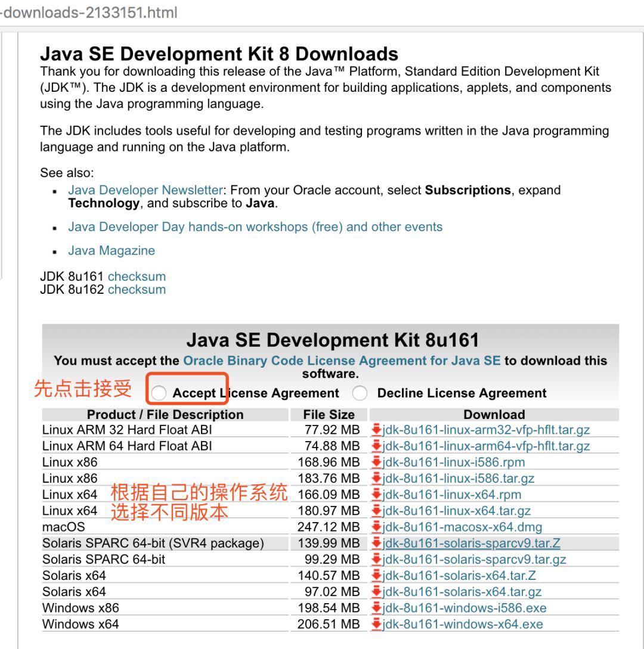This screenshot has width=644, height=649.
Task: Download jdk-8u161-windows-x64.exe
Action: (463, 624)
